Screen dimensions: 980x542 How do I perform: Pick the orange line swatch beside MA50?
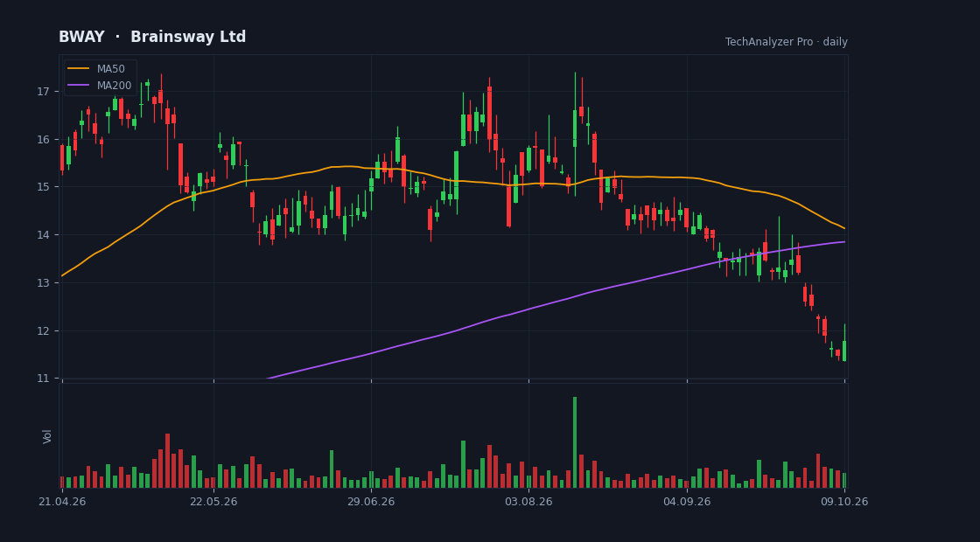coord(79,69)
